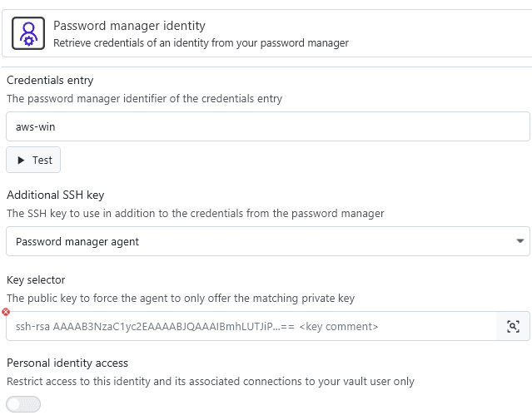
Task: Click into the Key selector ssh-rsa field
Action: point(250,326)
